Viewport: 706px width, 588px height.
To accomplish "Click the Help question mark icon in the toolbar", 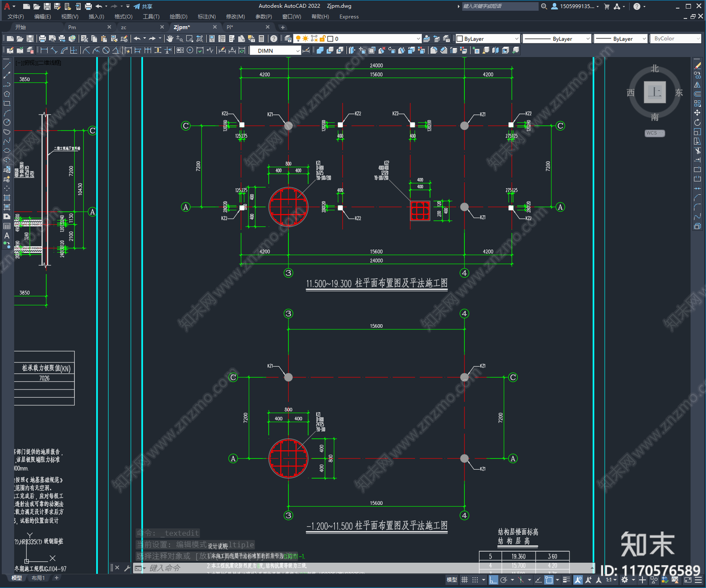I will tap(274, 39).
